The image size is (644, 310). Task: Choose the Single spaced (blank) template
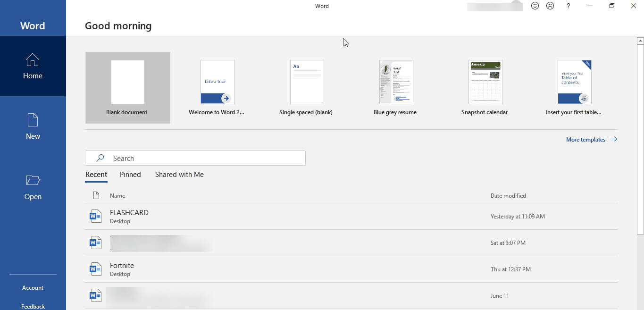(x=306, y=88)
